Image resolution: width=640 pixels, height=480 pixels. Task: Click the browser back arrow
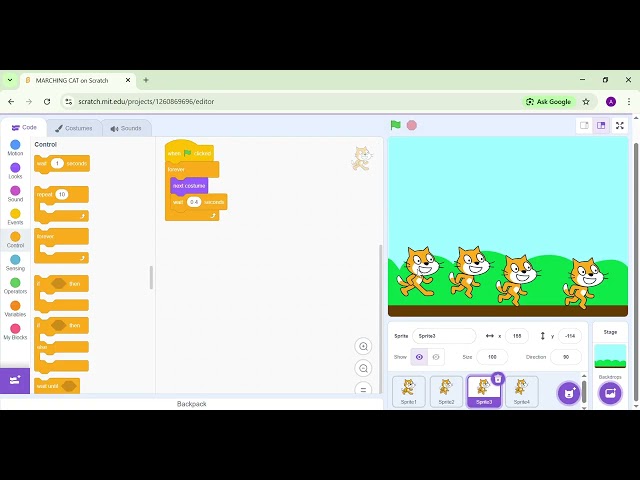coord(11,102)
